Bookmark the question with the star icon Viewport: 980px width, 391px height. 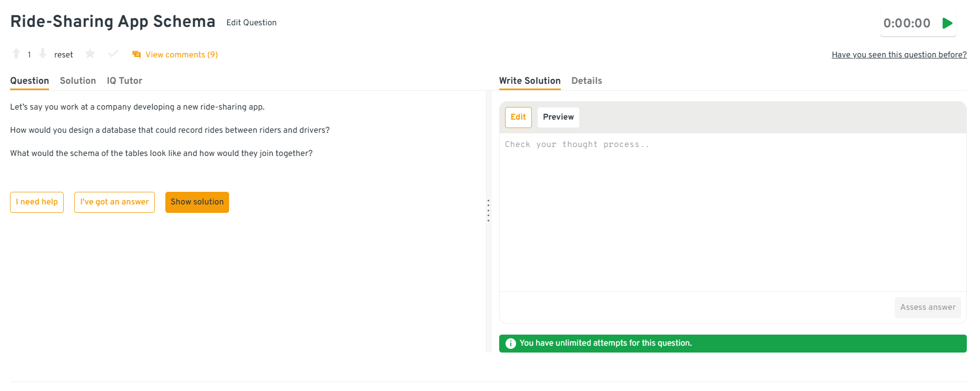click(x=90, y=54)
